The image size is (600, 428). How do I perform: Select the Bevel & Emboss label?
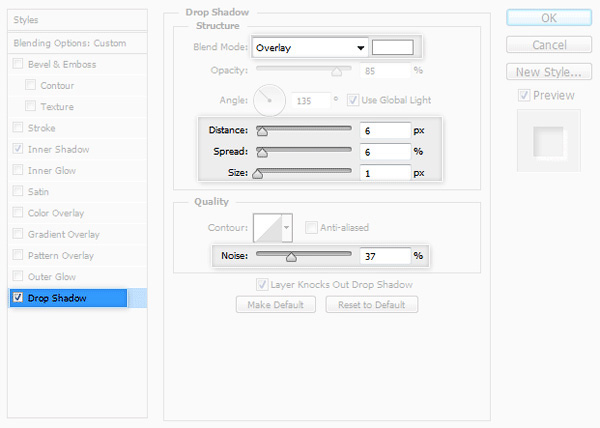click(x=62, y=64)
